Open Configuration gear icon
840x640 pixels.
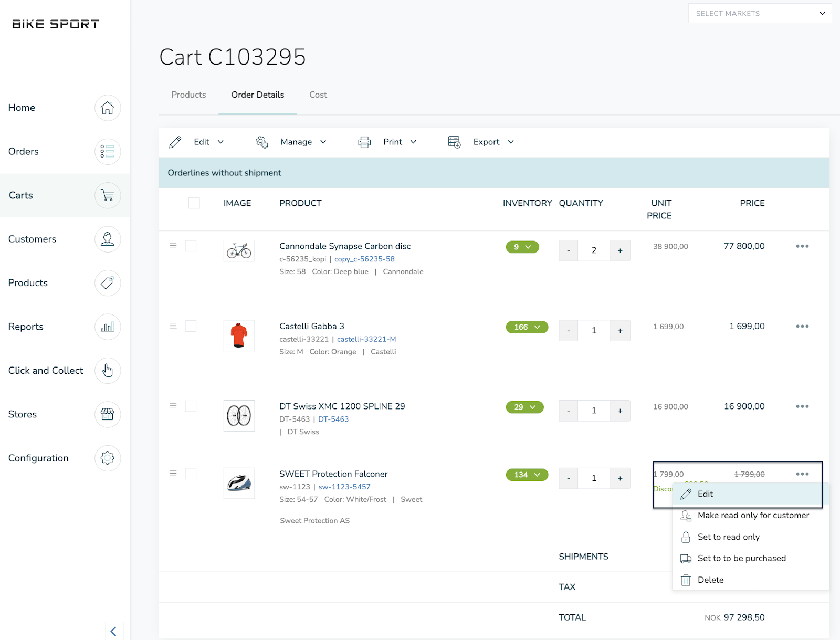108,458
